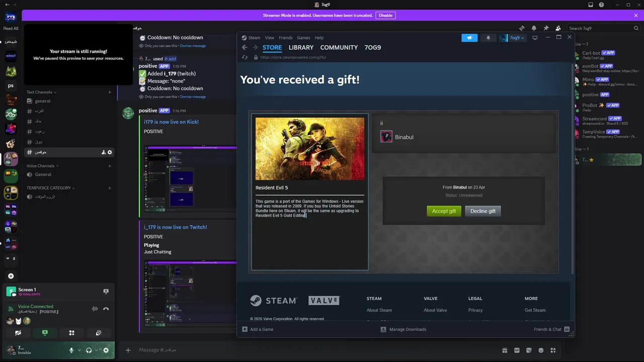Open Steam notifications bell

coord(488,38)
